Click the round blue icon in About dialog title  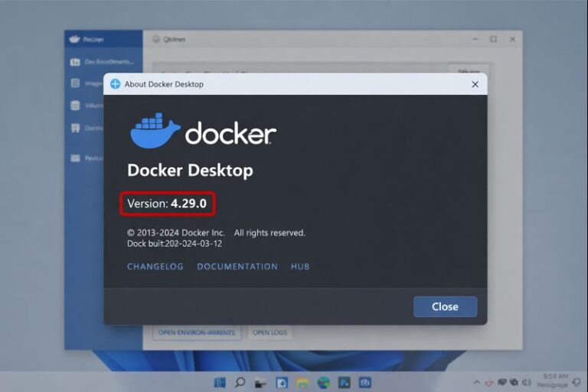[115, 84]
